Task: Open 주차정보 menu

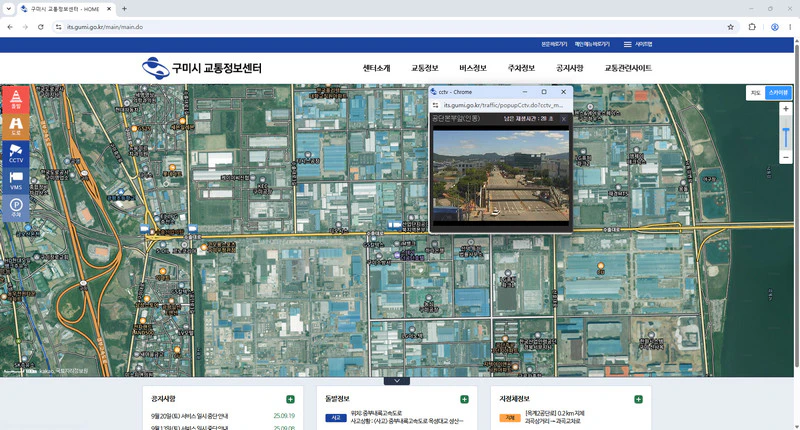Action: coord(521,68)
